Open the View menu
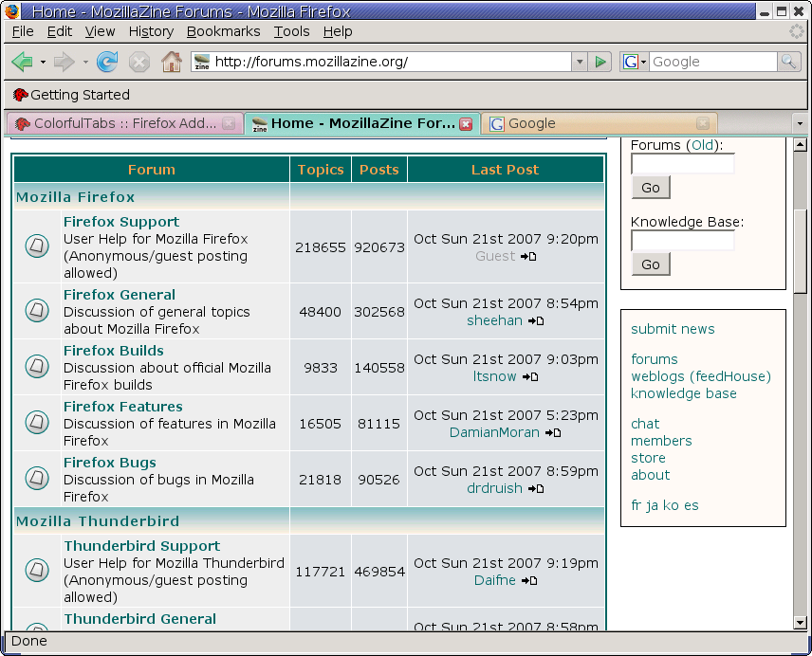This screenshot has height=656, width=812. click(x=100, y=32)
